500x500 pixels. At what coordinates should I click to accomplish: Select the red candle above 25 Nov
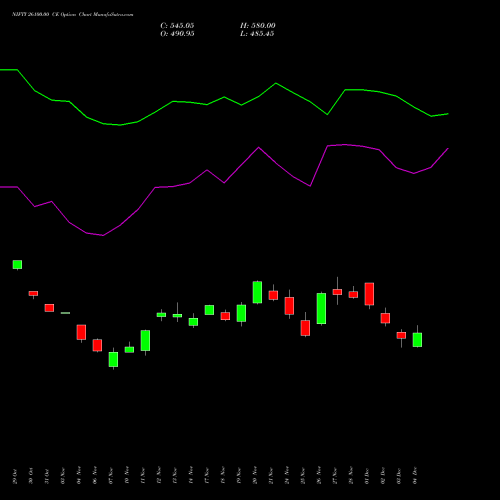click(x=305, y=328)
